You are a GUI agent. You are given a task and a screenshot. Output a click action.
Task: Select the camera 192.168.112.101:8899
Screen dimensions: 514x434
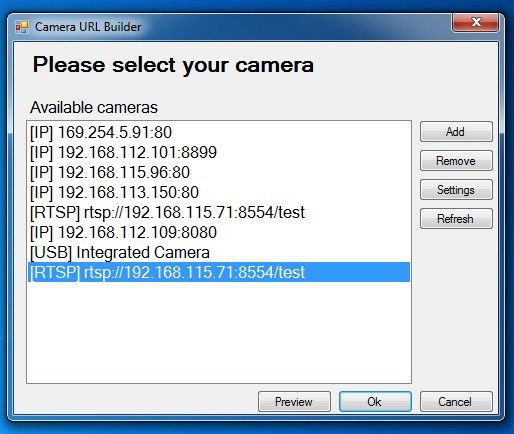tap(219, 152)
